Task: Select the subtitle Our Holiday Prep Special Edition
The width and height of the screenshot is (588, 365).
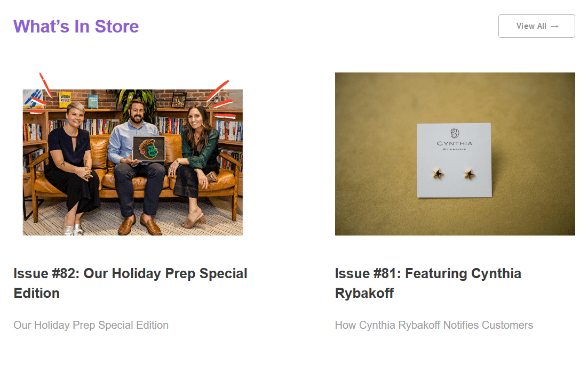Action: pos(91,325)
